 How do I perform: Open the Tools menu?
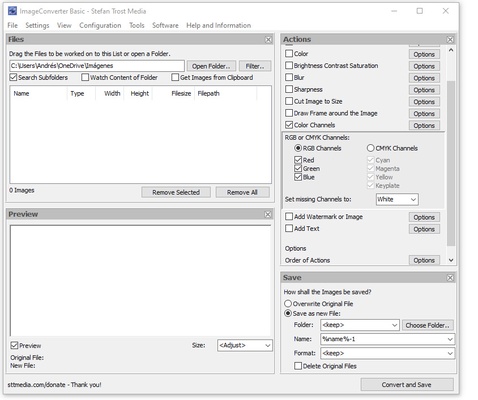tap(137, 25)
